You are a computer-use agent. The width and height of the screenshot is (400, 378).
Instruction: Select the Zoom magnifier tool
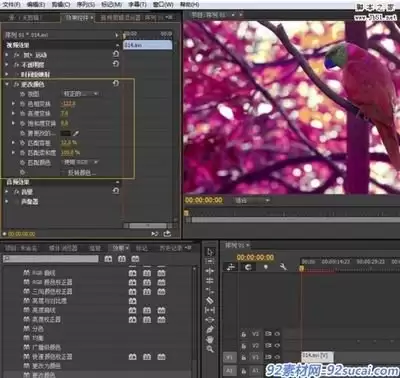(210, 349)
